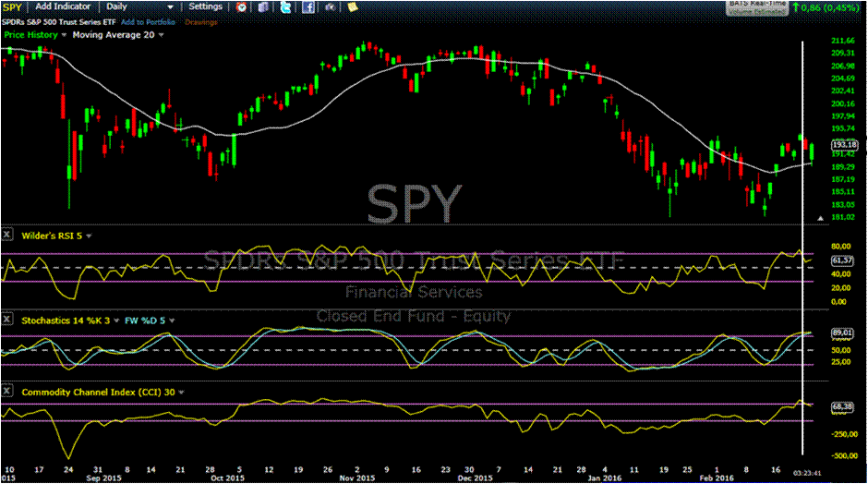Share the chart on Twitter
The width and height of the screenshot is (868, 484).
coord(285,7)
